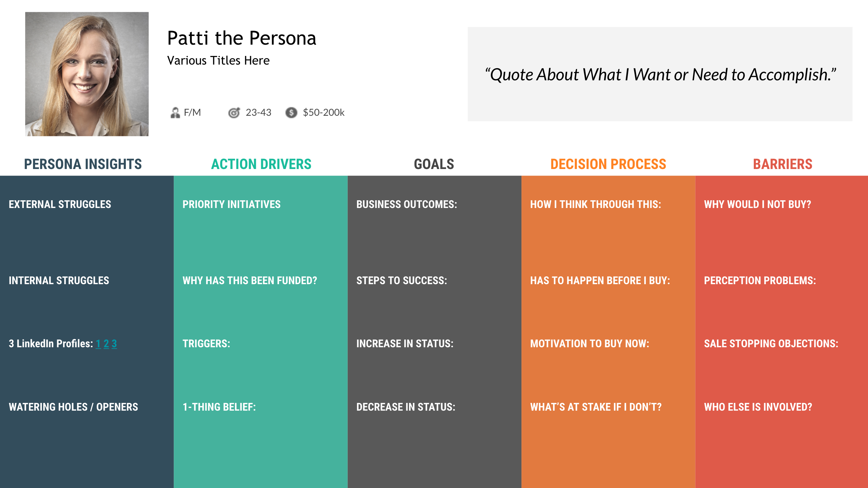Select the Persona Insights column header
The width and height of the screenshot is (868, 488).
83,164
